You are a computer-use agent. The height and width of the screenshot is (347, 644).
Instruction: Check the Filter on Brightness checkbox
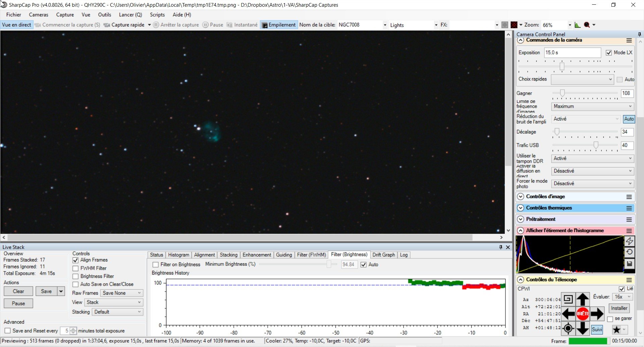(156, 265)
